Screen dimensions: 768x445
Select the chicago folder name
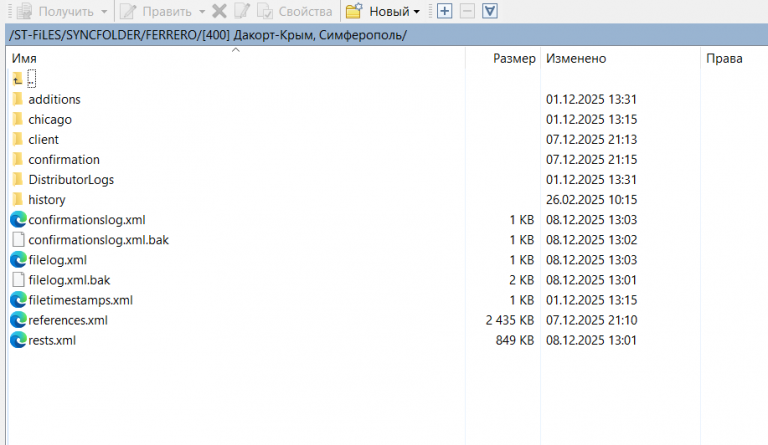click(50, 119)
